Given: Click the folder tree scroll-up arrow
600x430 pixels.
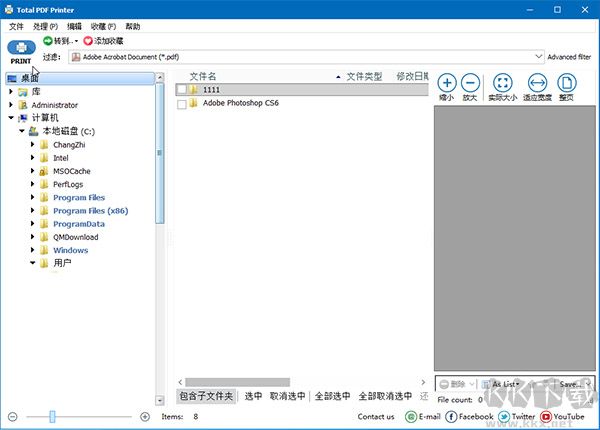Looking at the screenshot, I should (x=160, y=77).
